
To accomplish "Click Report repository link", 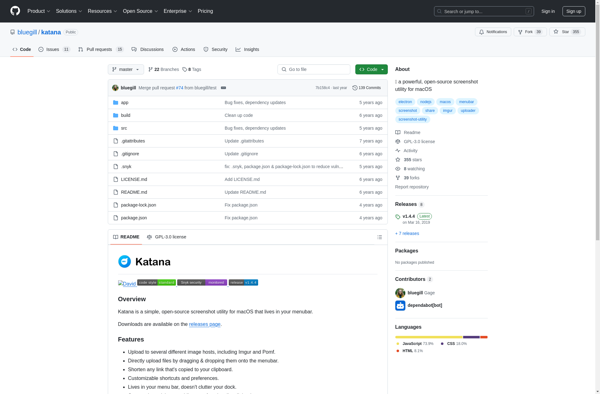I will pyautogui.click(x=412, y=187).
